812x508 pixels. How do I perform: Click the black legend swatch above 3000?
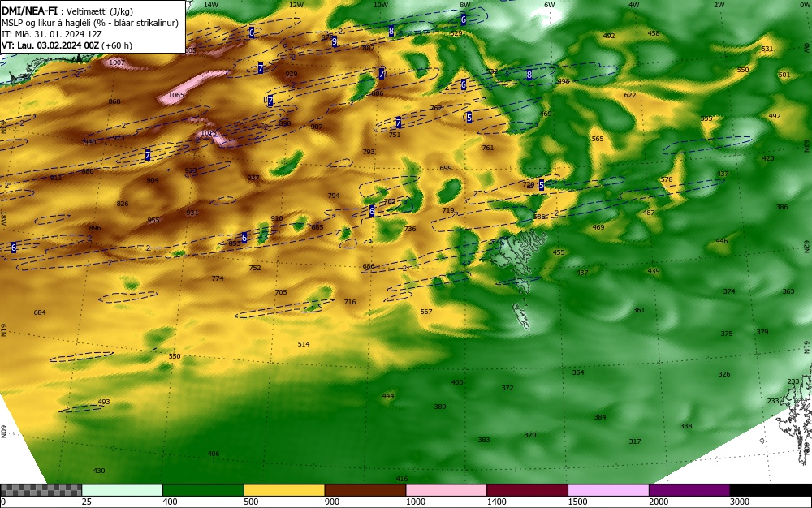click(x=771, y=490)
